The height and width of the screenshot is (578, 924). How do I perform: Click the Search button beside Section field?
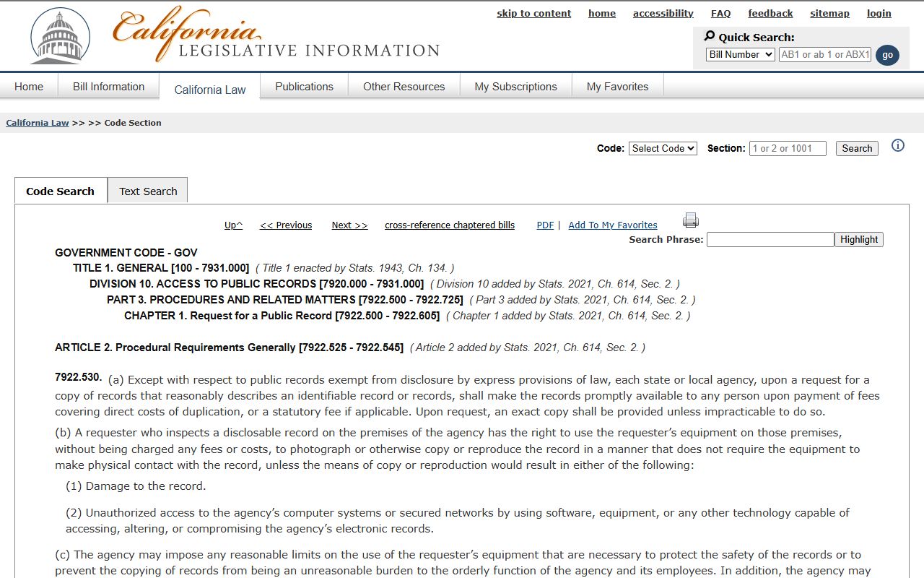857,148
